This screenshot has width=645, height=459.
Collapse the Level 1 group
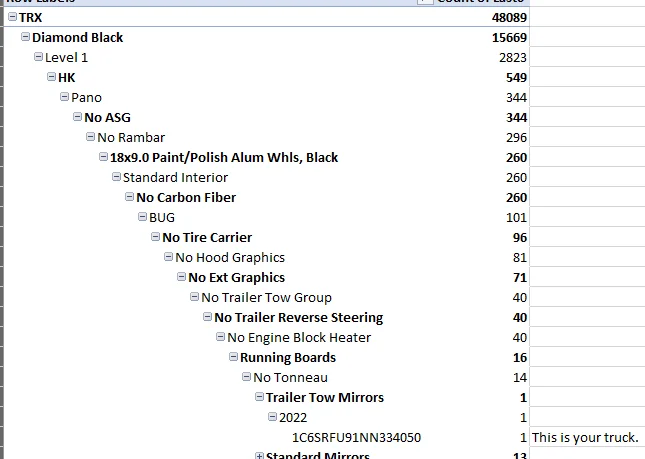38,57
